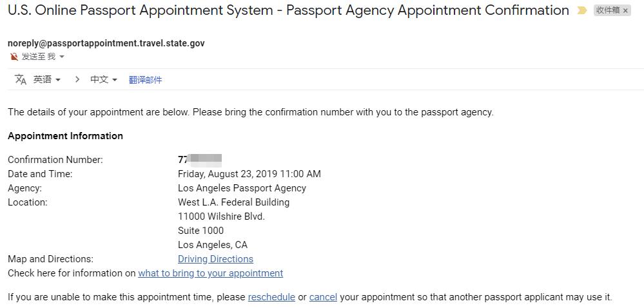Click the email subject title
This screenshot has height=308, width=644.
click(288, 10)
